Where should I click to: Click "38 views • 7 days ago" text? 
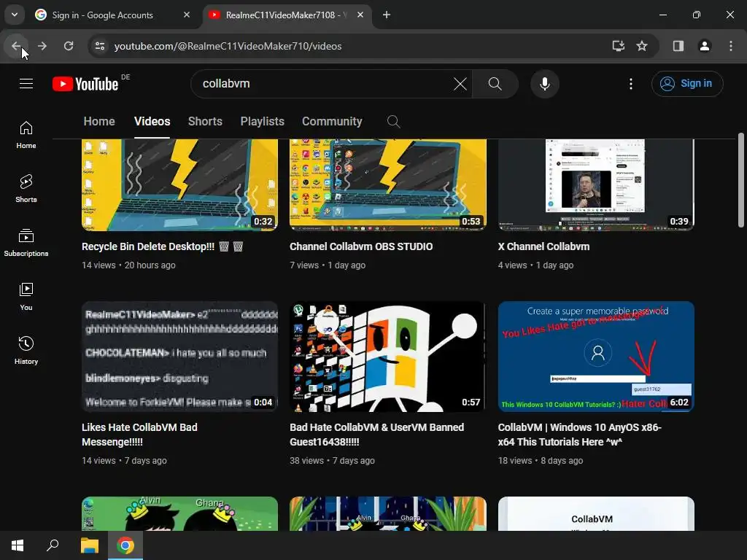click(x=332, y=461)
